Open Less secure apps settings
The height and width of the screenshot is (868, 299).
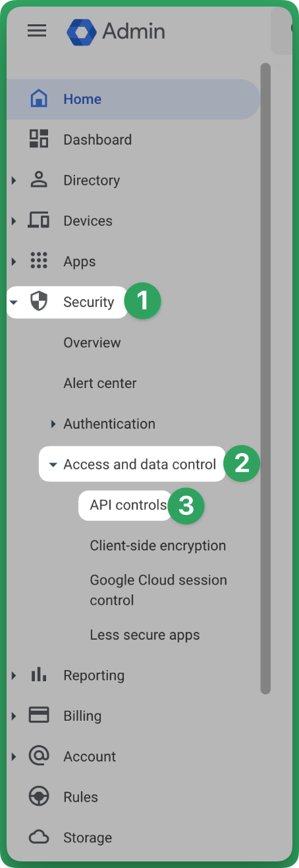pos(145,635)
